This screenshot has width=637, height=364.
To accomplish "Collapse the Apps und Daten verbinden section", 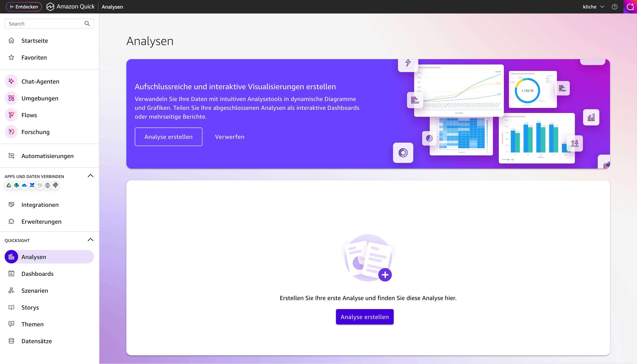I will coord(91,176).
